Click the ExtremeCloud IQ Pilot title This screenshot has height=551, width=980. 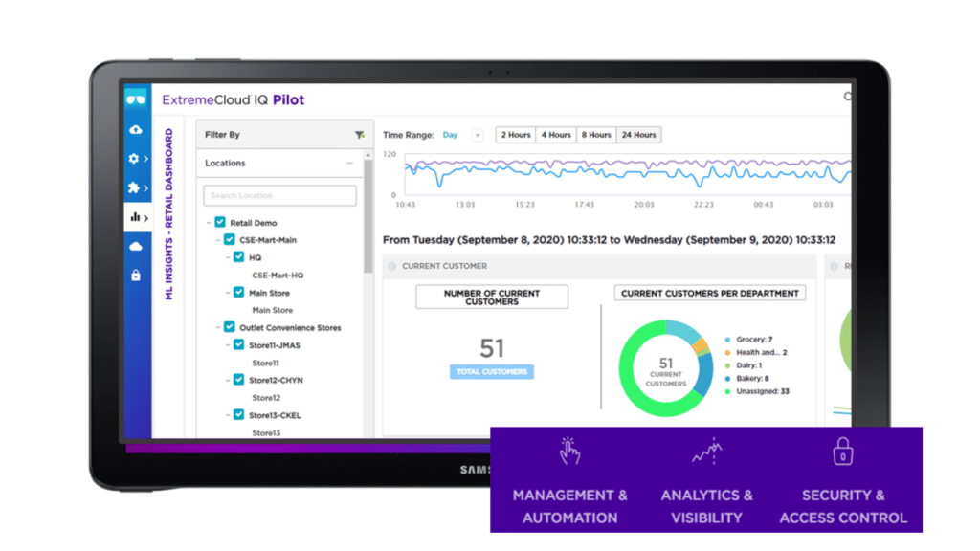(x=234, y=99)
